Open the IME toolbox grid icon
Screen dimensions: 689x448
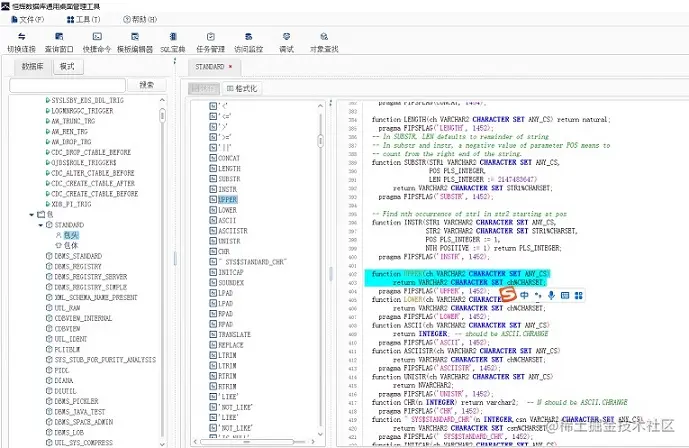(x=579, y=295)
